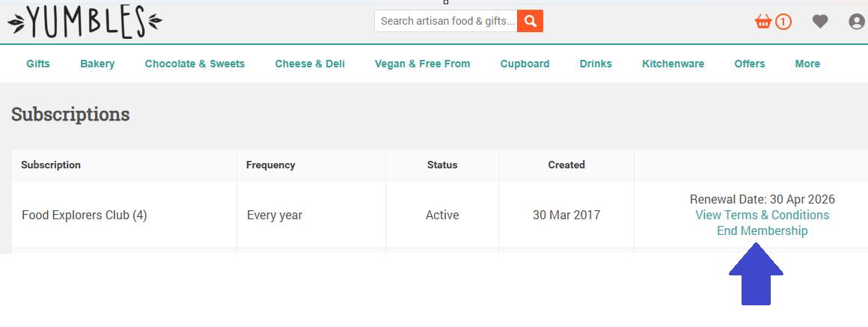Click the search artisan food input field

click(446, 21)
